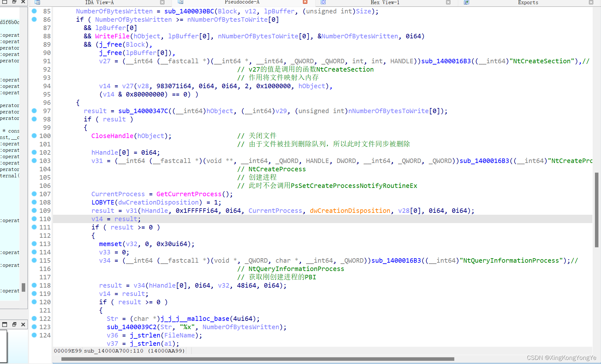Click the v14 = result statement on line 110
601x364 pixels.
[116, 219]
